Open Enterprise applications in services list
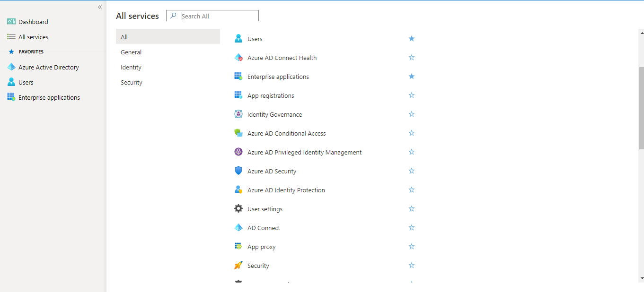This screenshot has width=644, height=292. [x=278, y=77]
